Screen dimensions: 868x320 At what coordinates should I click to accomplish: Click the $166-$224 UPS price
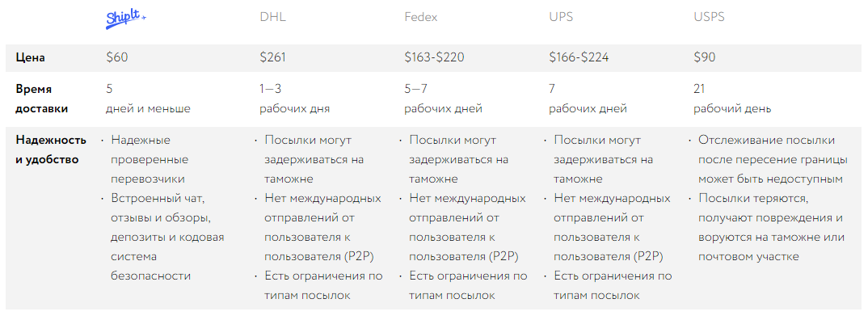point(579,57)
